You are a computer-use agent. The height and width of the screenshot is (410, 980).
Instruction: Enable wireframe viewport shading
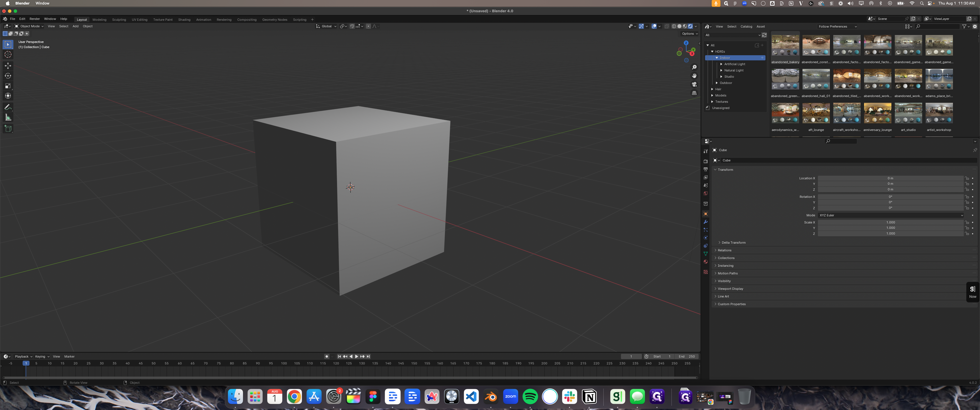[674, 26]
